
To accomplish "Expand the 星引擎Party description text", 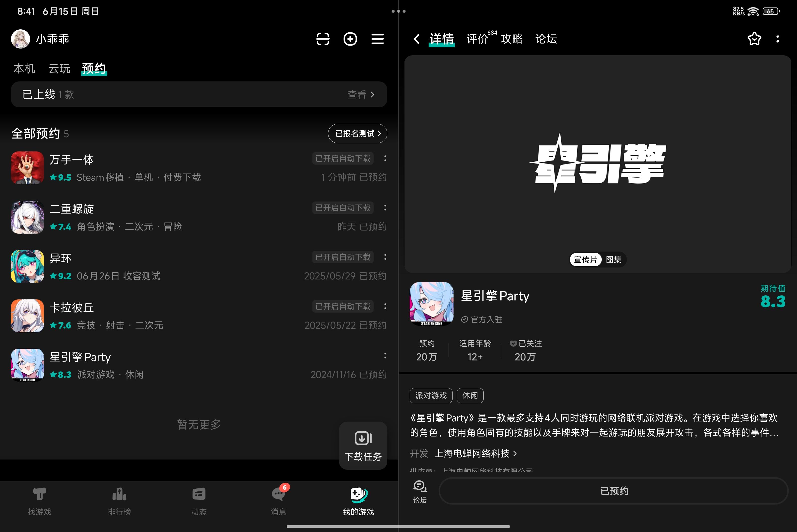I will pos(594,425).
